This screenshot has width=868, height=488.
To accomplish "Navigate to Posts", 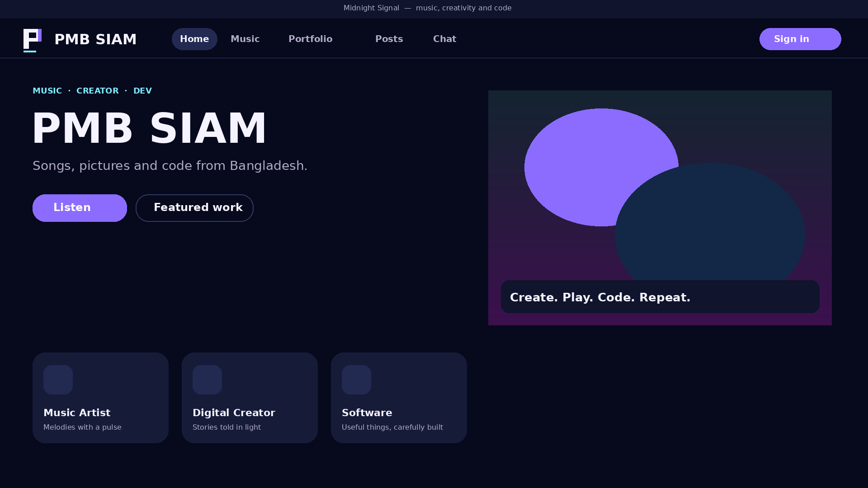I will pos(389,39).
